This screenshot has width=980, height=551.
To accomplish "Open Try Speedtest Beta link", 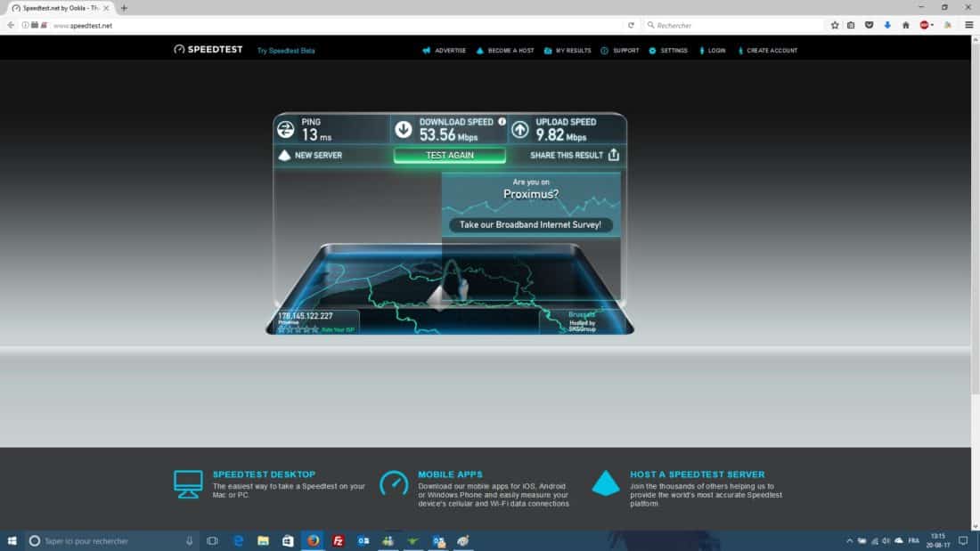I will point(286,51).
